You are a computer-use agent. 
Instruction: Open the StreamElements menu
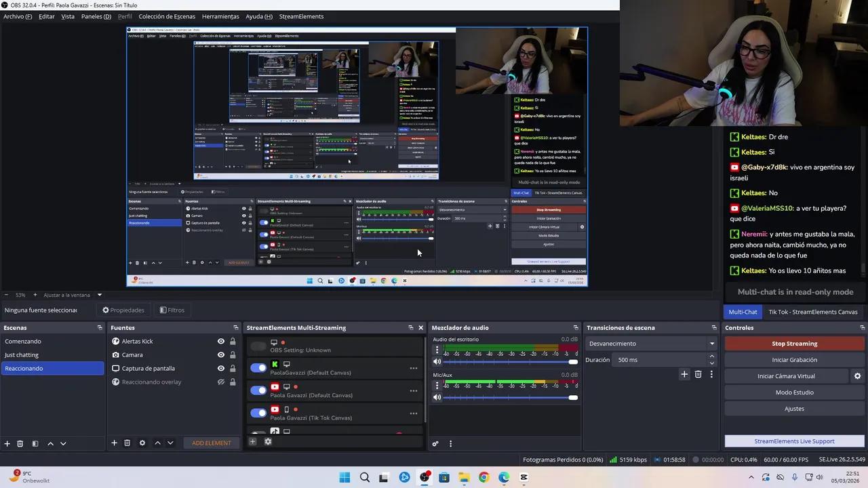301,16
